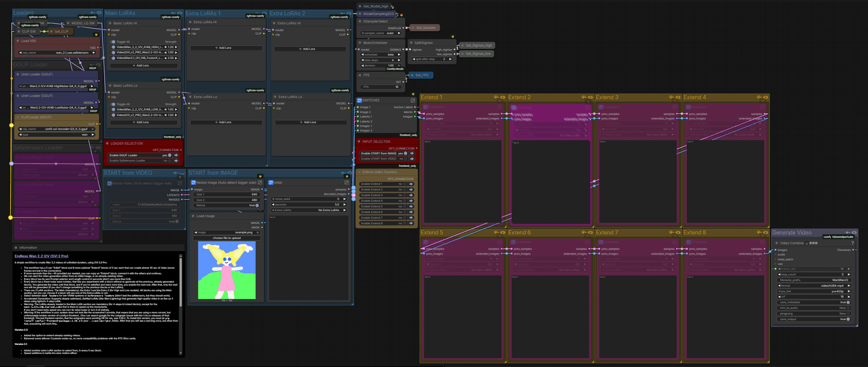
Task: Open type wan dropdown in CLIPLoader
Action: (57, 134)
